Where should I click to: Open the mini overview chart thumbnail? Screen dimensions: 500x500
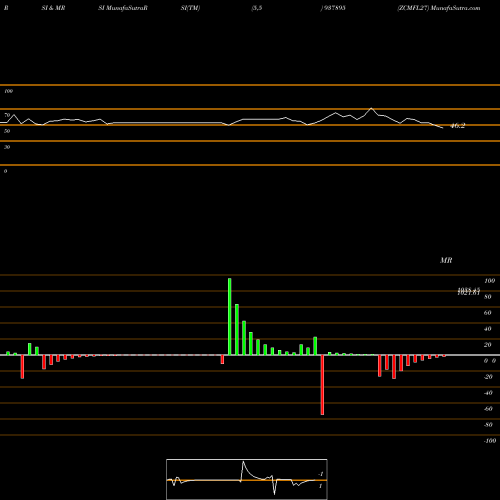click(247, 479)
